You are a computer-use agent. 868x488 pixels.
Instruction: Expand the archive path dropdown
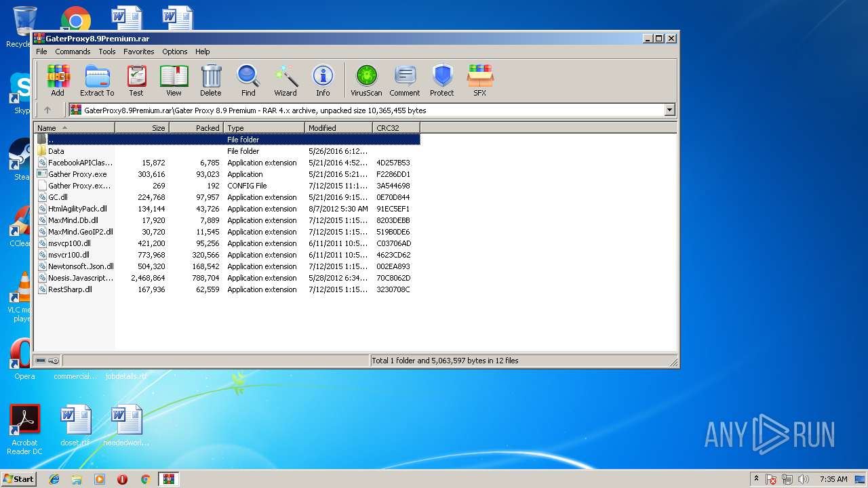[670, 110]
